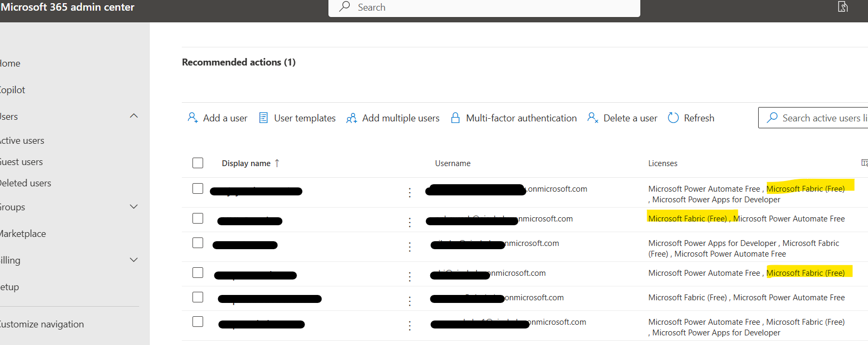
Task: Open Multi-factor authentication lock icon
Action: tap(455, 118)
